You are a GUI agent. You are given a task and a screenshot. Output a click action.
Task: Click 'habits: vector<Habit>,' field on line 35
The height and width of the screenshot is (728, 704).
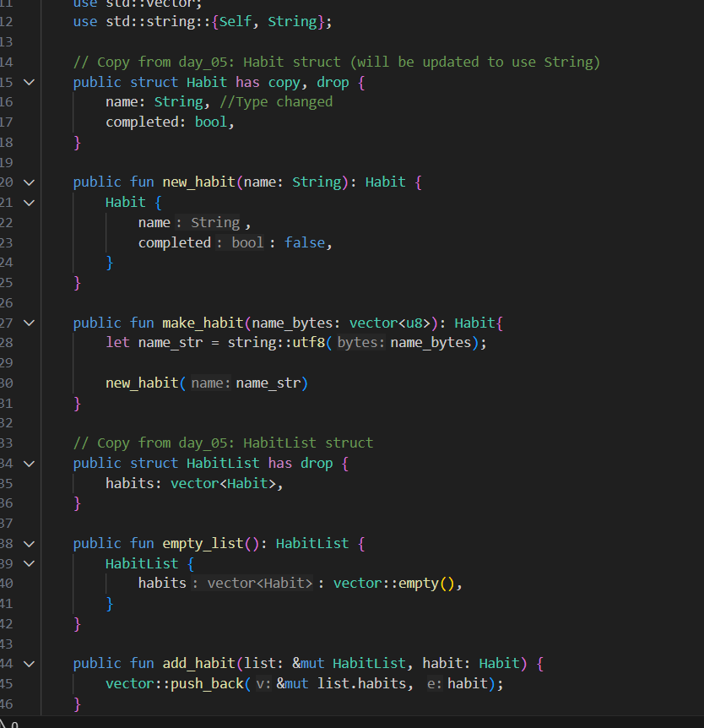tap(194, 483)
